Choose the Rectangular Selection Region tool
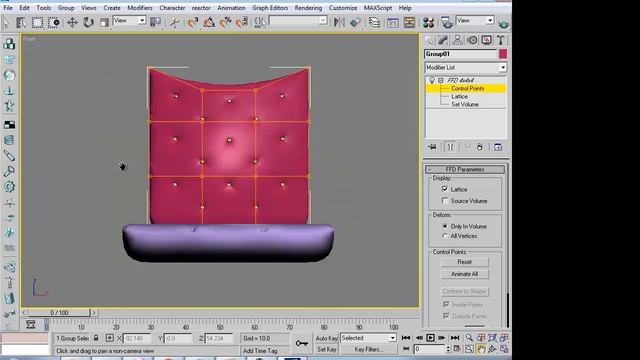This screenshot has width=640, height=360. click(37, 22)
